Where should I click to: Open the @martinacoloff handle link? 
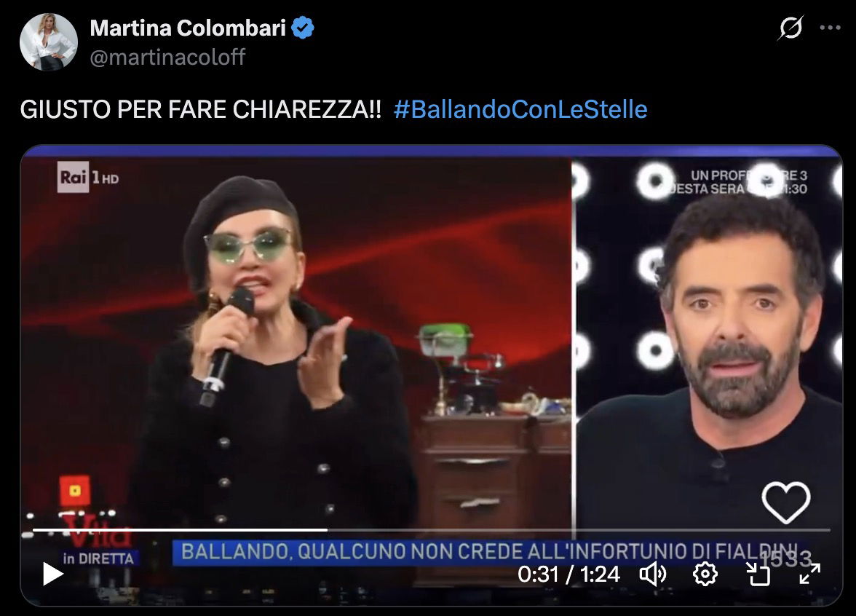point(167,57)
